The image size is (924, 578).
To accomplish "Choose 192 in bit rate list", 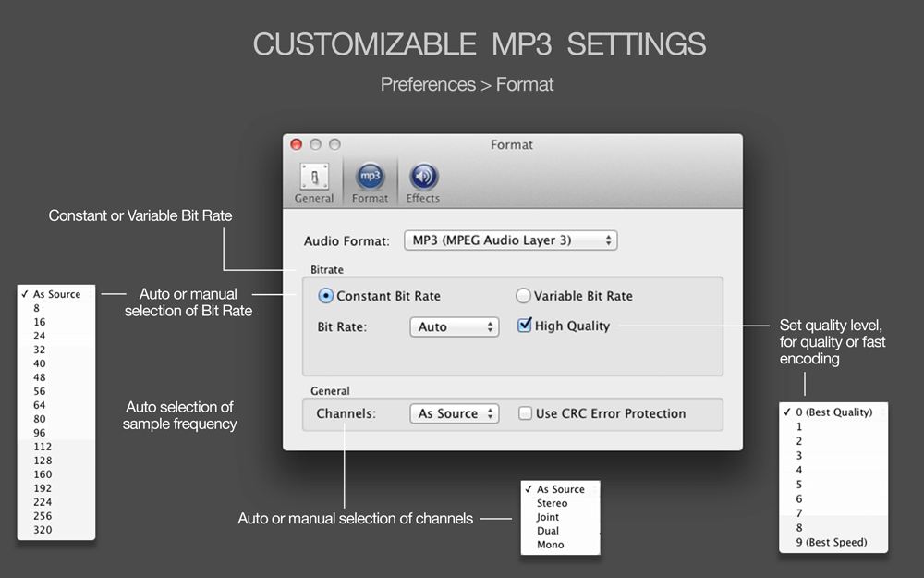I will click(56, 487).
